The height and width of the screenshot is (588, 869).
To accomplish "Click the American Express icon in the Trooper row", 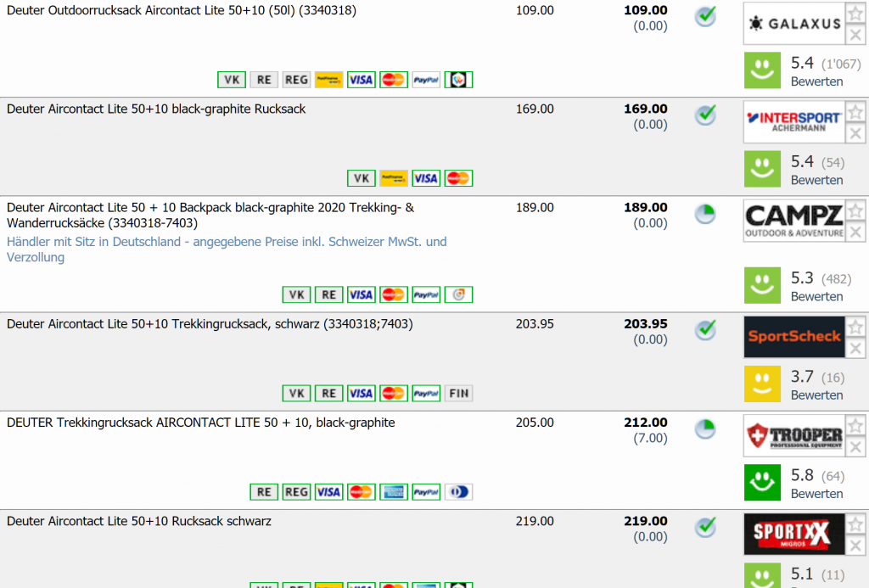I will pos(393,491).
